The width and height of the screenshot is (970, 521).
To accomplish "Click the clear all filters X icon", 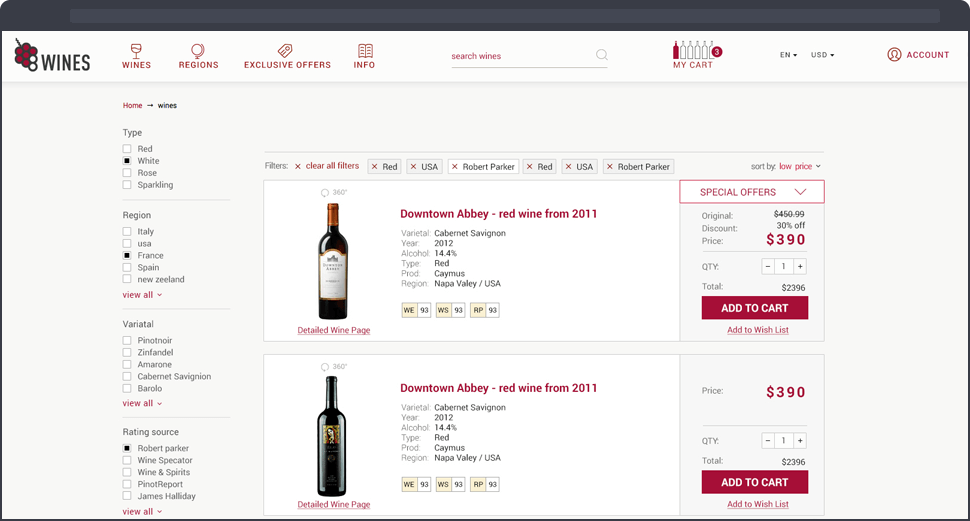I will click(x=298, y=166).
